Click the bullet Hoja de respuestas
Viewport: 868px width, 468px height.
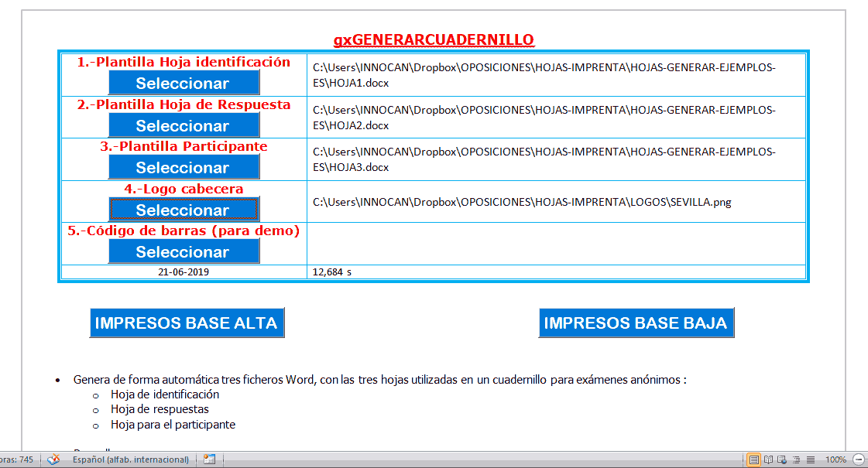[160, 409]
